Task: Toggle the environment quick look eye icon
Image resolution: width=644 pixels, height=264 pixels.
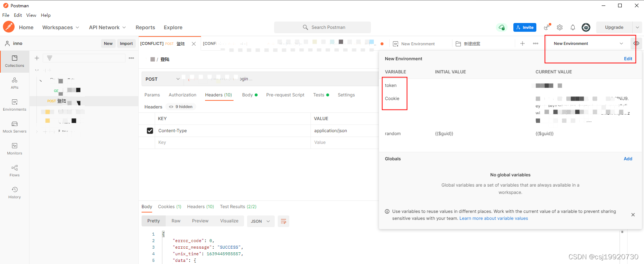Action: 636,43
